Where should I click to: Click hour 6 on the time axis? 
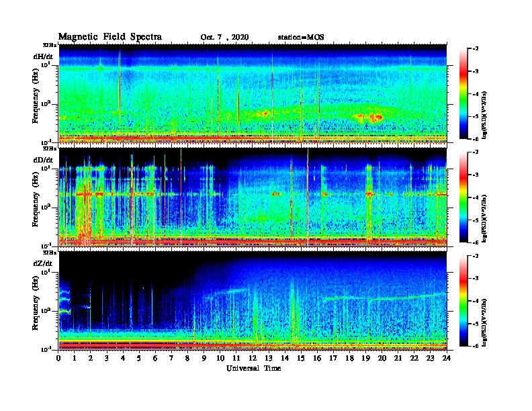click(x=155, y=358)
